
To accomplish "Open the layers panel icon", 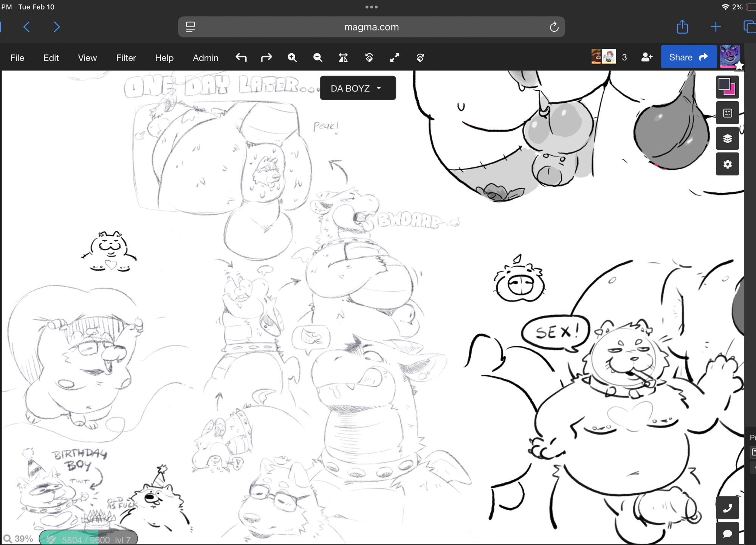I will 727,139.
